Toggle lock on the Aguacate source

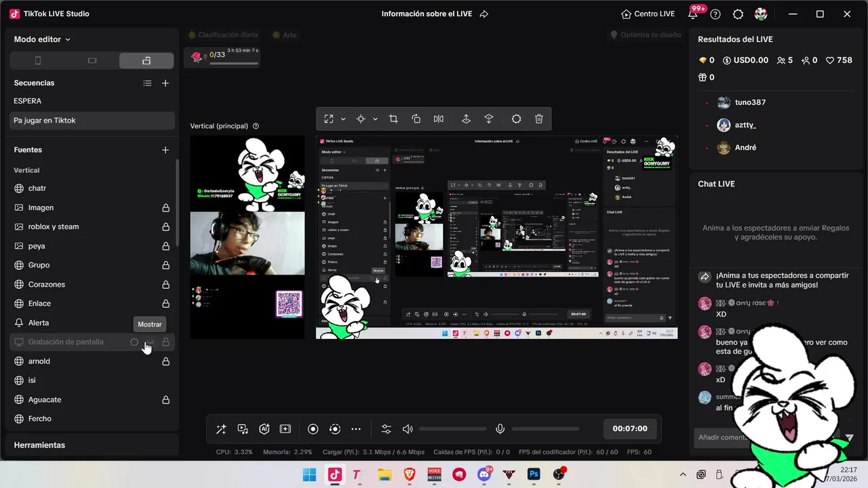click(x=165, y=400)
